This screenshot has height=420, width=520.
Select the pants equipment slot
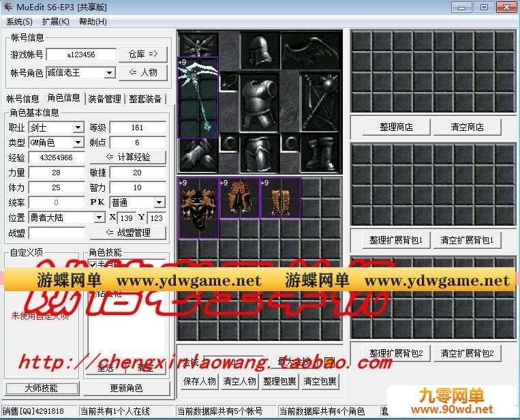tap(260, 153)
